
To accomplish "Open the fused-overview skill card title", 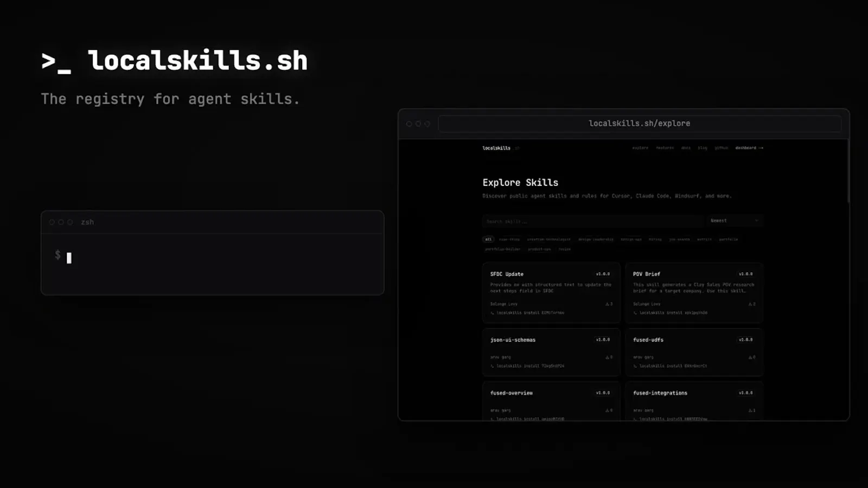I will 512,393.
